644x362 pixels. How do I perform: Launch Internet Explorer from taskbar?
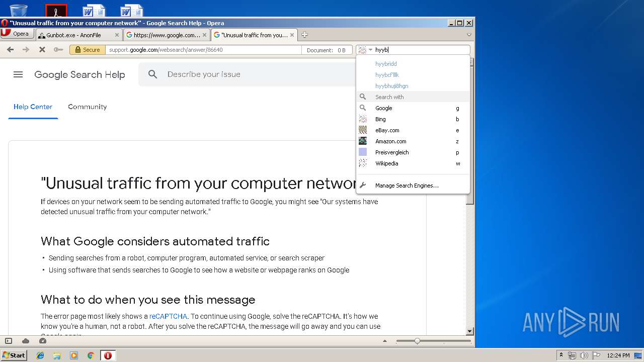click(40, 355)
